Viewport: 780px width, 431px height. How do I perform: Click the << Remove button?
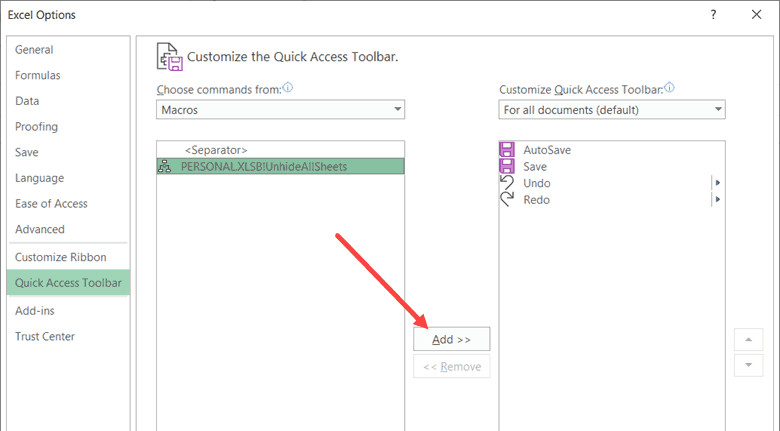tap(451, 367)
